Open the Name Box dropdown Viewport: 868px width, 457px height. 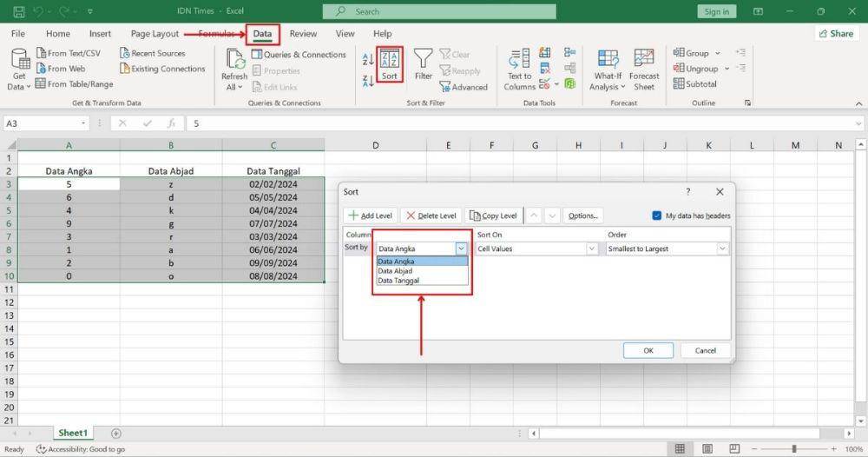83,123
